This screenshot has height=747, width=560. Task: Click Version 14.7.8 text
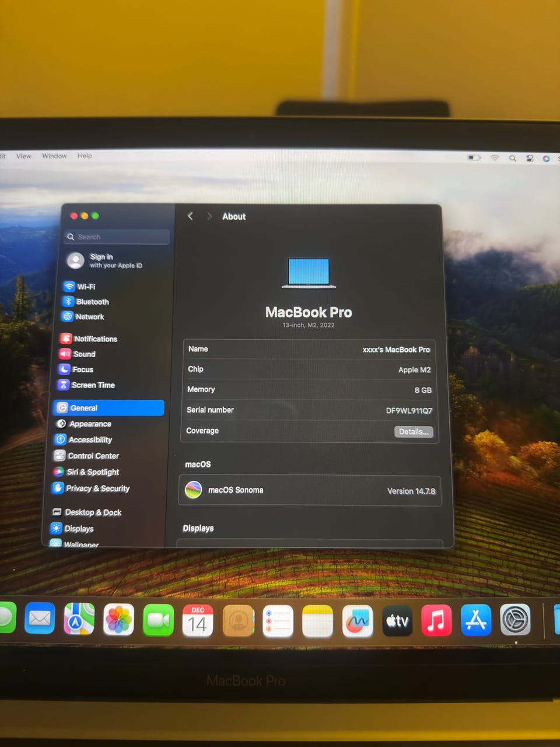[411, 491]
